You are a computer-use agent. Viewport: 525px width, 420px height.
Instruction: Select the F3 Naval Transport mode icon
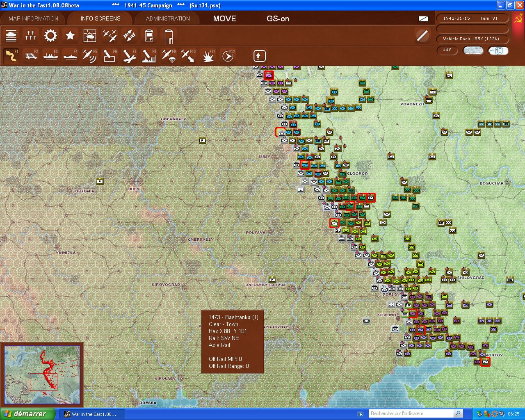pos(50,55)
